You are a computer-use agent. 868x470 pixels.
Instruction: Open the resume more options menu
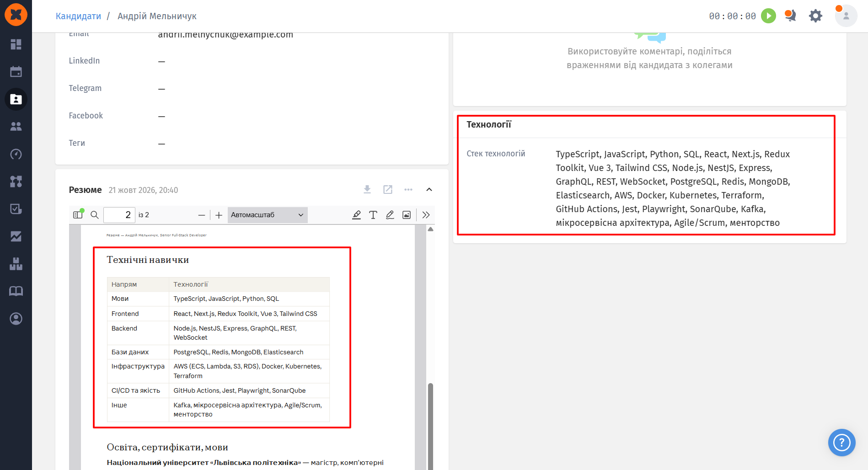coord(408,190)
